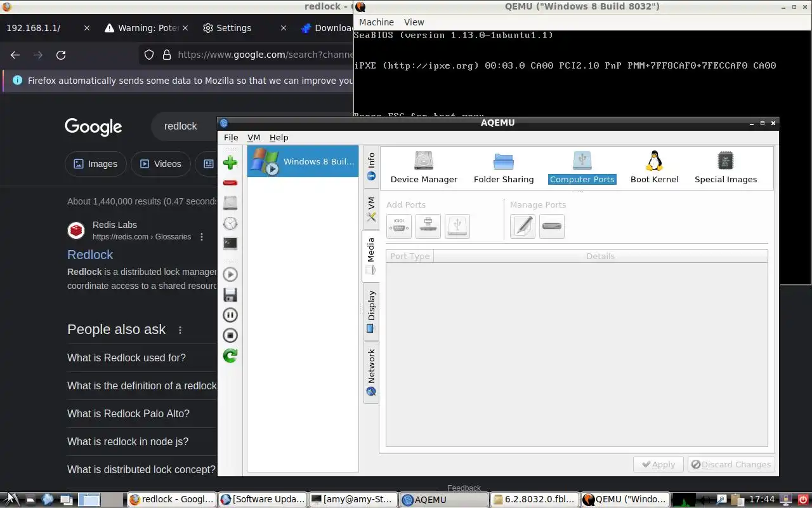Open the Redlock result link
The height and width of the screenshot is (508, 812).
90,255
